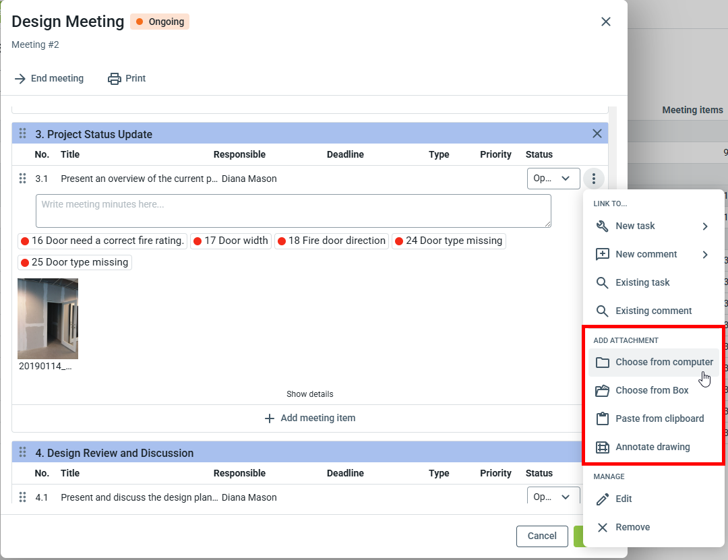Viewport: 728px width, 560px height.
Task: Choose Annotate drawing from the menu
Action: pos(653,447)
